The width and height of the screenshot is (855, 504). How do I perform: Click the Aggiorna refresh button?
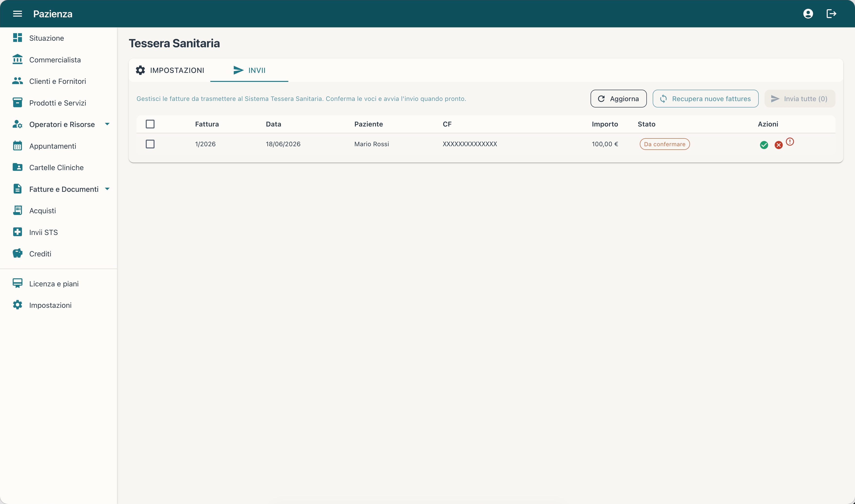pos(618,98)
